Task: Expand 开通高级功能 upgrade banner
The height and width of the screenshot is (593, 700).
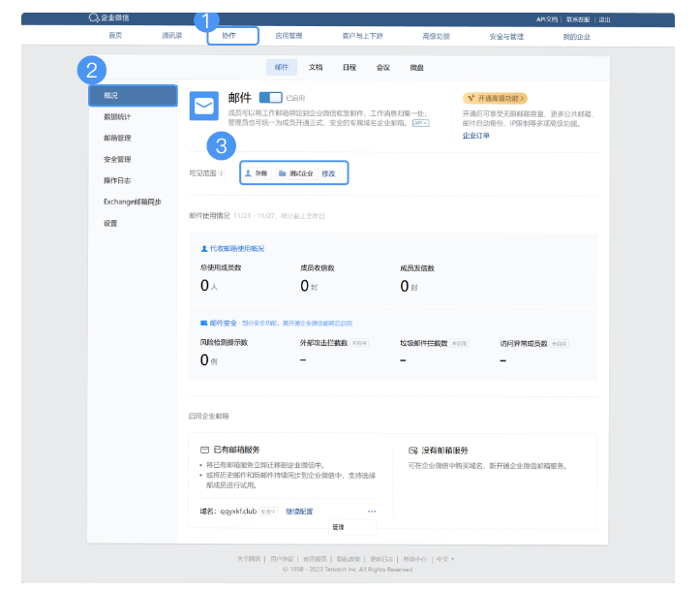Action: pos(495,98)
